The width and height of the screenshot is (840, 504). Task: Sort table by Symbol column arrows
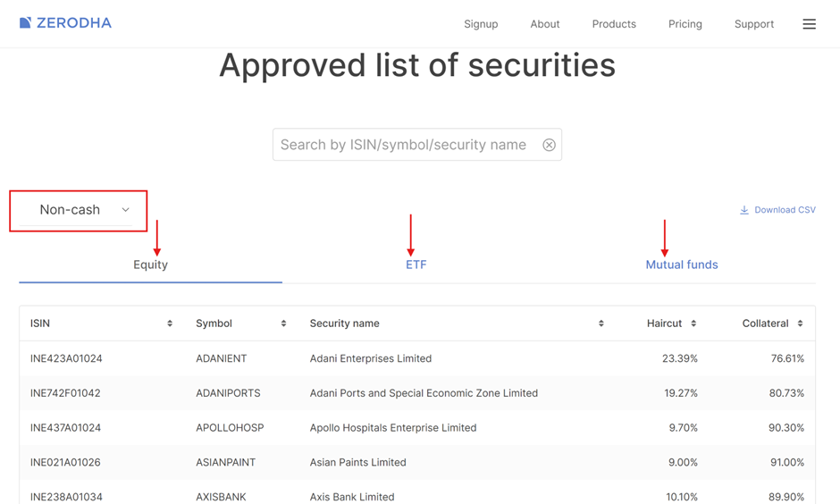pos(283,323)
